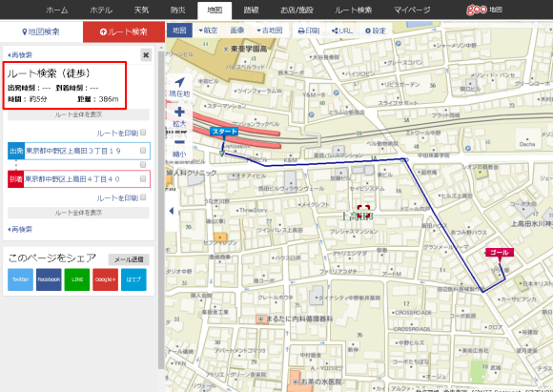Click the green start point triangle marker
This screenshot has width=553, height=392.
(222, 154)
